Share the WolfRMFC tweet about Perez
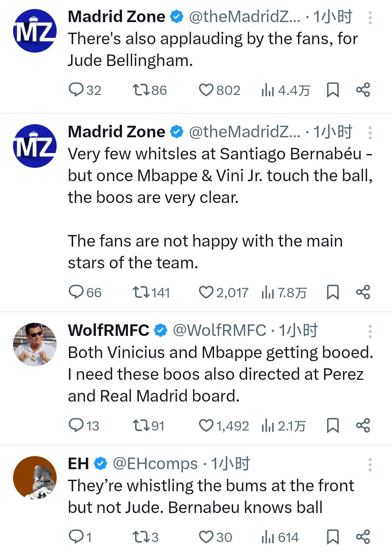The height and width of the screenshot is (556, 392). coord(363,426)
